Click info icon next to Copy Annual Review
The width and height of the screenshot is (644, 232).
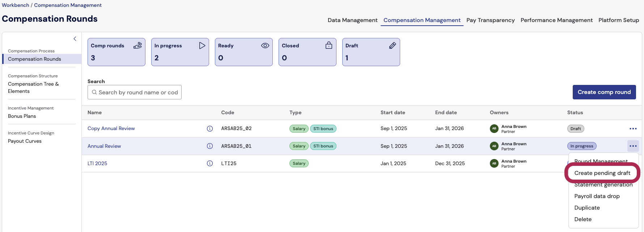(209, 129)
